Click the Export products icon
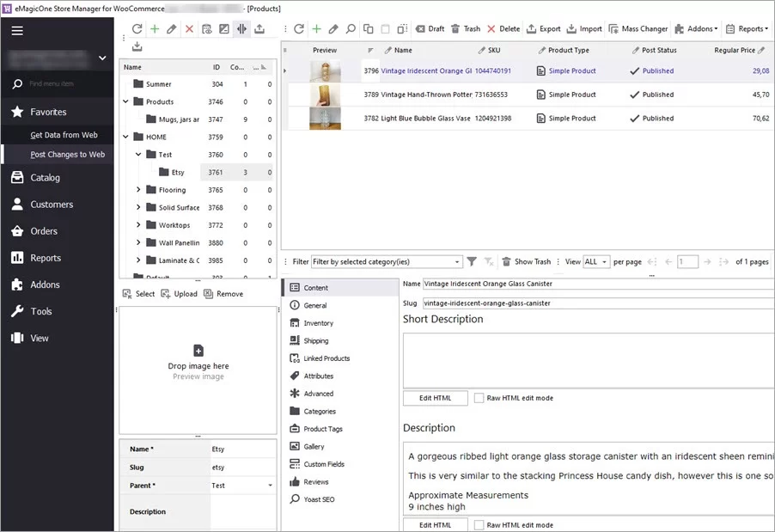This screenshot has width=775, height=532. [543, 28]
